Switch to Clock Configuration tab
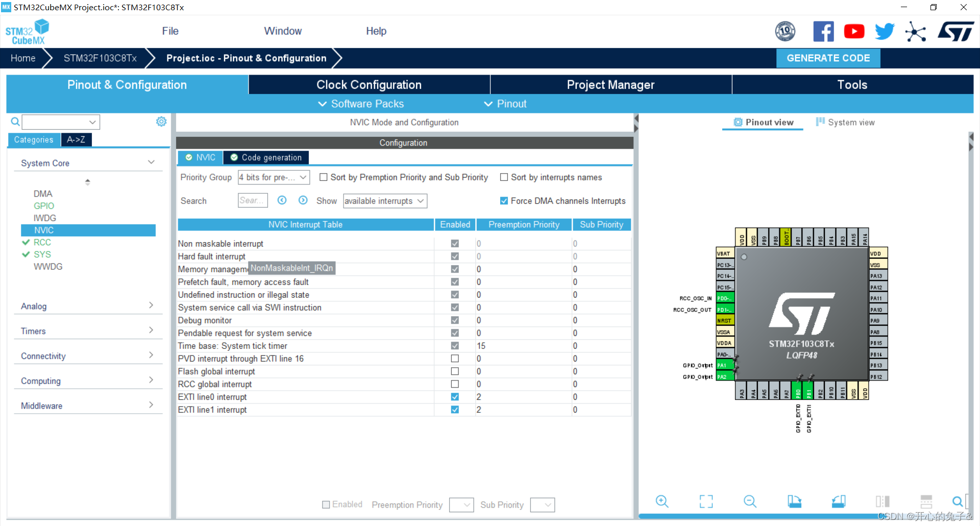 (369, 85)
